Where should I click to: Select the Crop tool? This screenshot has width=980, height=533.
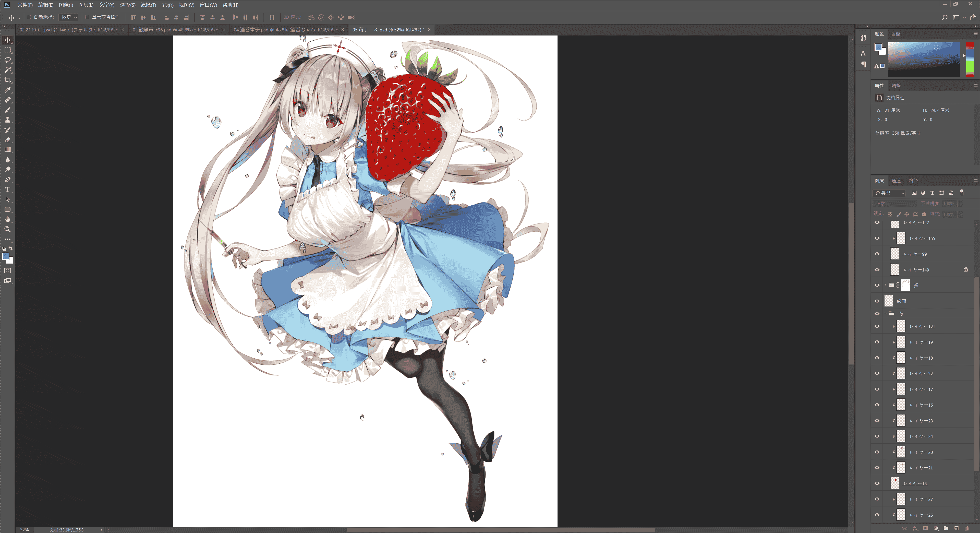click(x=8, y=80)
